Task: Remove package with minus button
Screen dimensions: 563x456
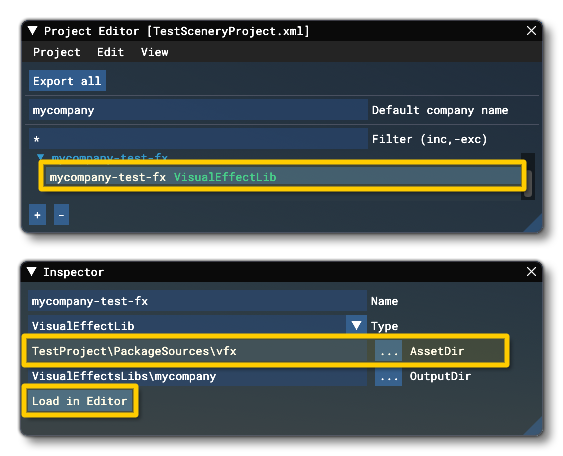Action: [x=61, y=215]
